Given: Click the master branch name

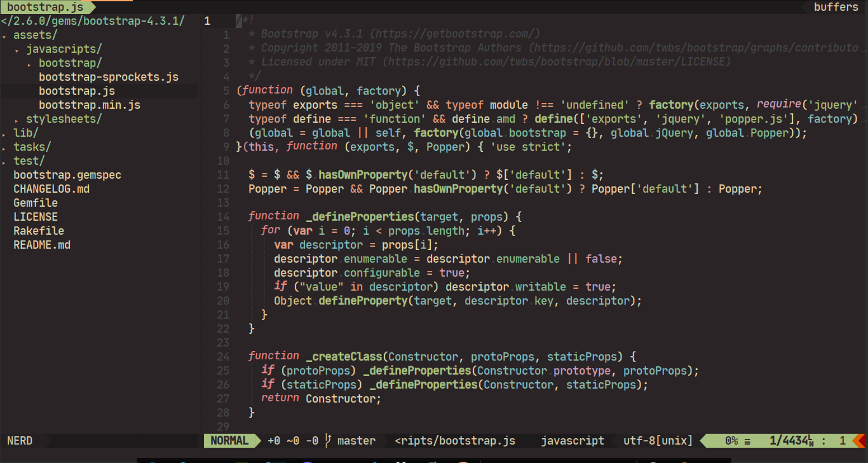Looking at the screenshot, I should (356, 441).
